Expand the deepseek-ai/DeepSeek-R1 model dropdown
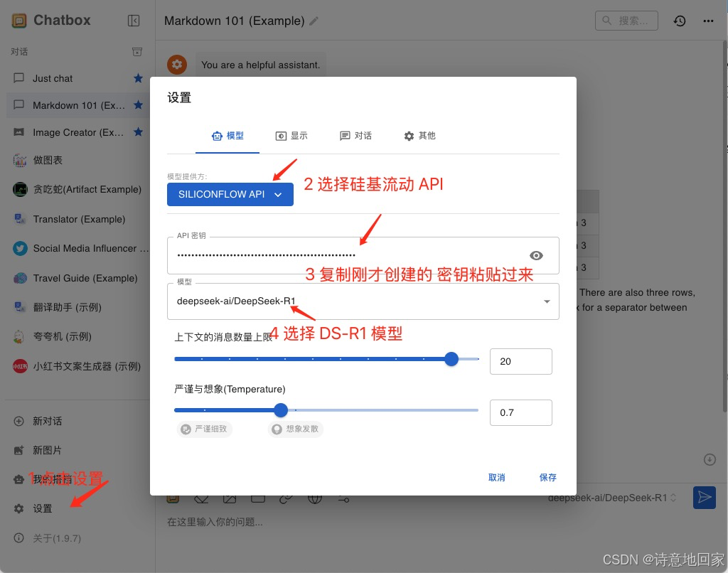 click(x=547, y=301)
